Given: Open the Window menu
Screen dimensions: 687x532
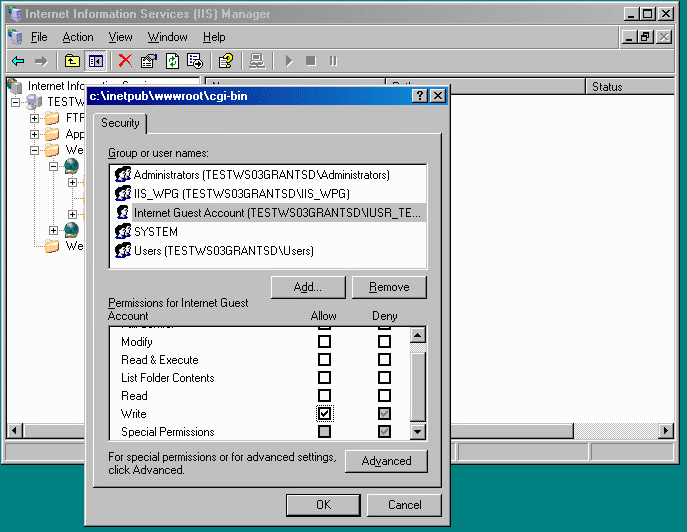Looking at the screenshot, I should click(167, 37).
